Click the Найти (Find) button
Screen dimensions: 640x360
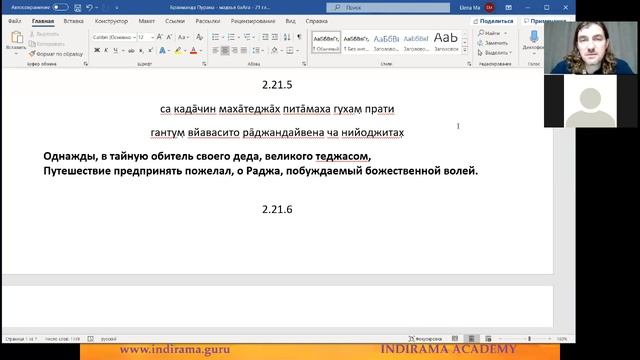493,33
